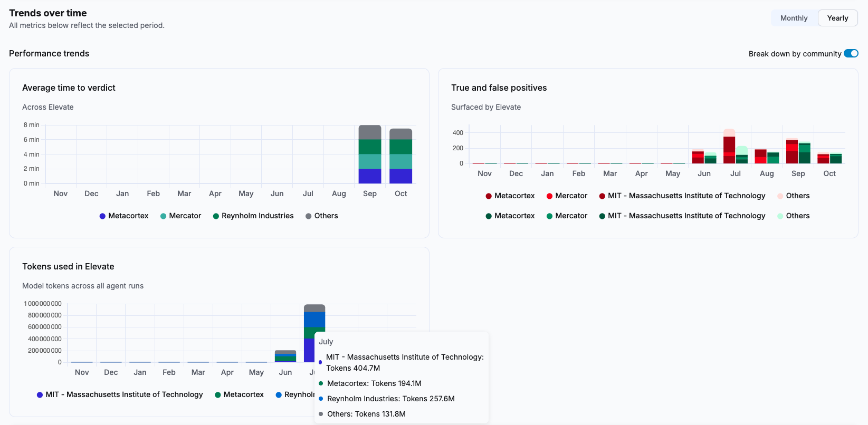Click the gray Others segment of July tokens bar
The height and width of the screenshot is (425, 868).
point(314,308)
